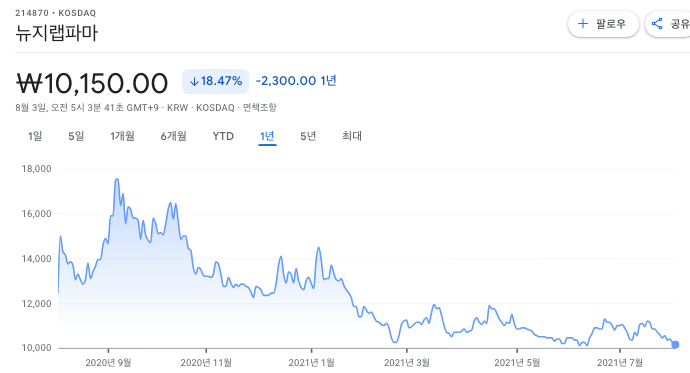Select the 5일 time range tab
This screenshot has width=690, height=373.
tap(76, 136)
